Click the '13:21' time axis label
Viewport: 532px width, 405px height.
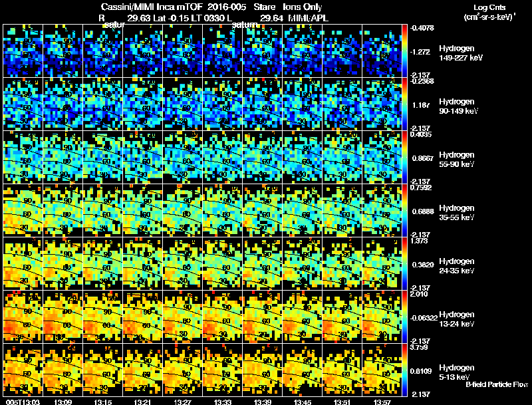[142, 402]
